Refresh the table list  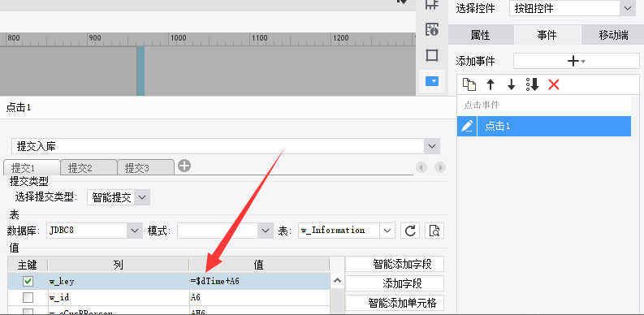point(410,231)
